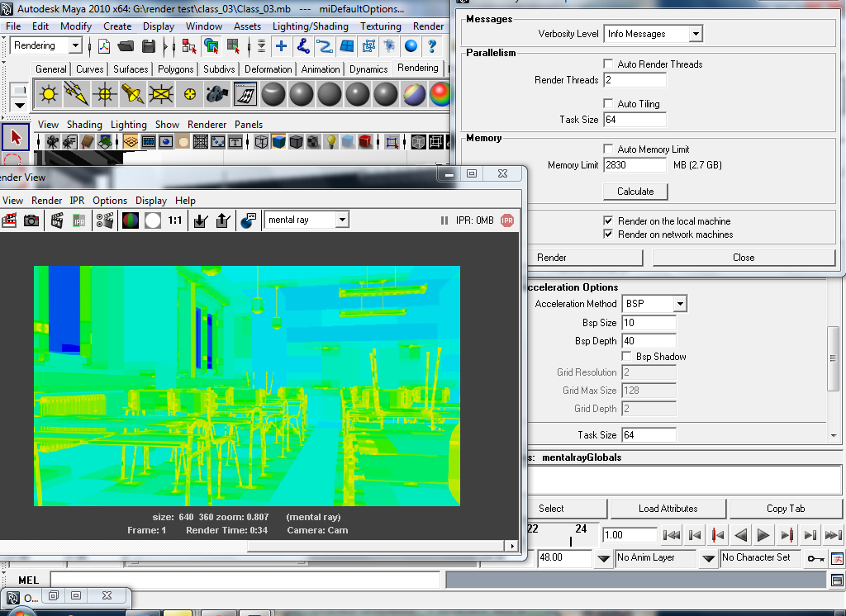Viewport: 846px width, 616px height.
Task: Toggle use-all-lights lightbulb icon in viewport
Action: (x=330, y=142)
